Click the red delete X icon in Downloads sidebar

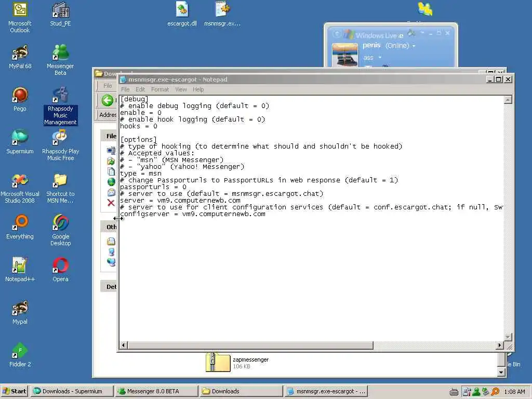111,203
